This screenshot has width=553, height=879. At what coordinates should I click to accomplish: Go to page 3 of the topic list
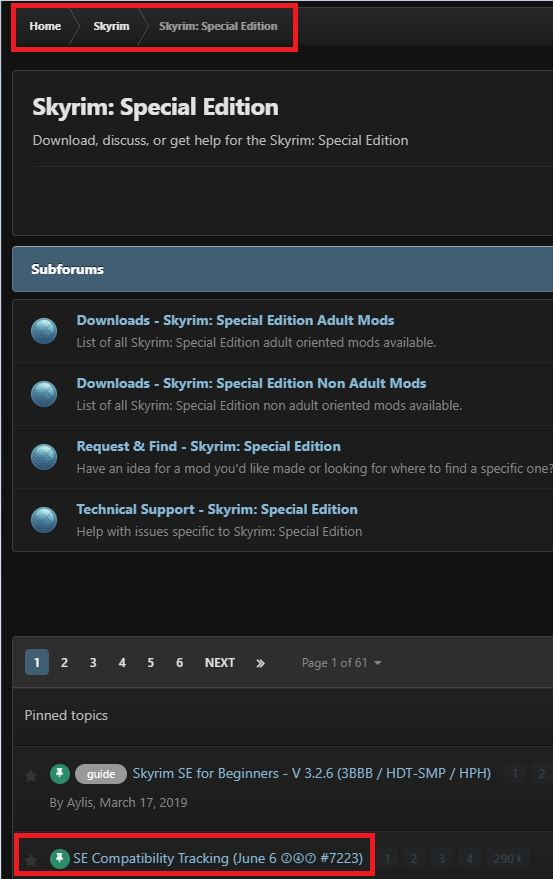[93, 663]
